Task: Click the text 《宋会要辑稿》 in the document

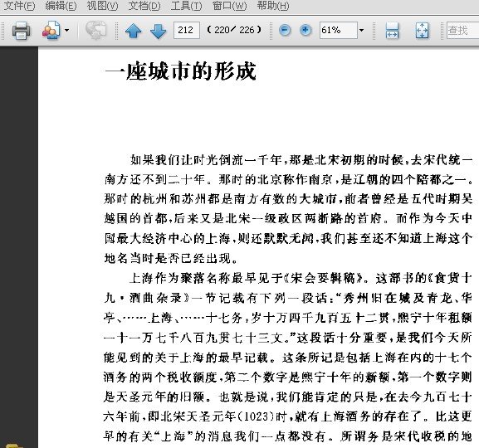Action: 323,278
